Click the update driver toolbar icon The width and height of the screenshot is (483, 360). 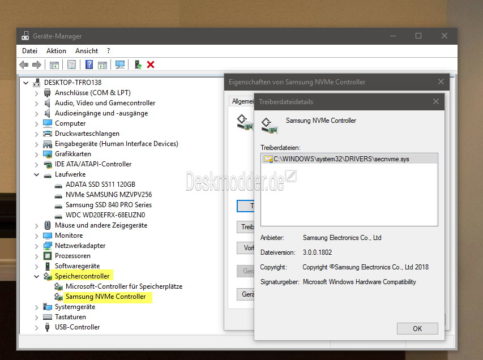[x=138, y=64]
